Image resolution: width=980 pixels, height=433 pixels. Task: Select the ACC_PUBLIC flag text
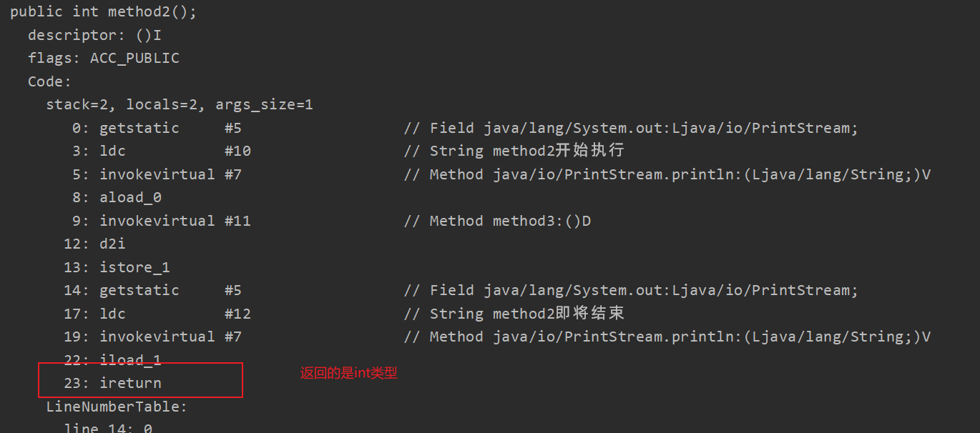click(134, 59)
